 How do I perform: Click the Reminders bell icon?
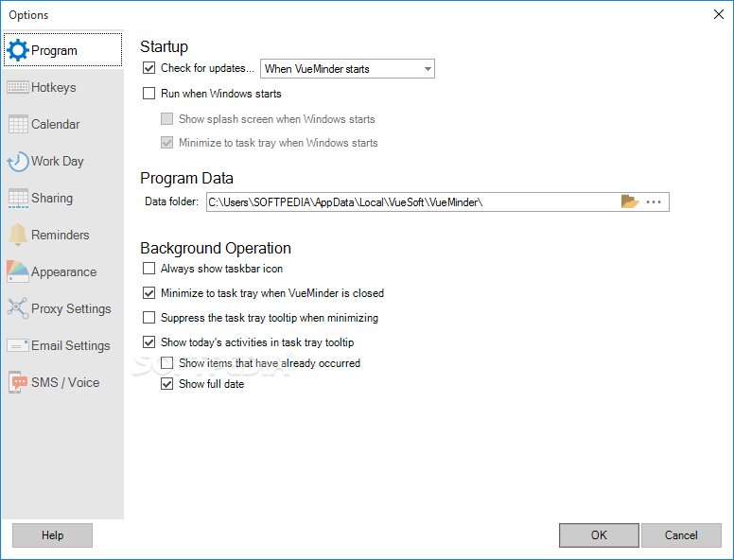click(18, 235)
